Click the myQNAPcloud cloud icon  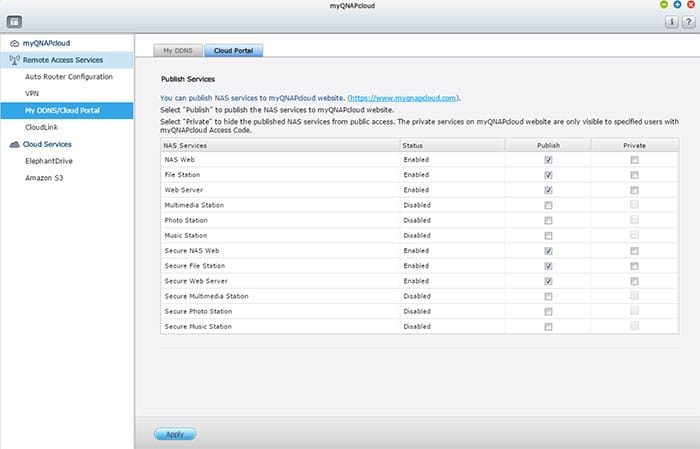coord(14,43)
